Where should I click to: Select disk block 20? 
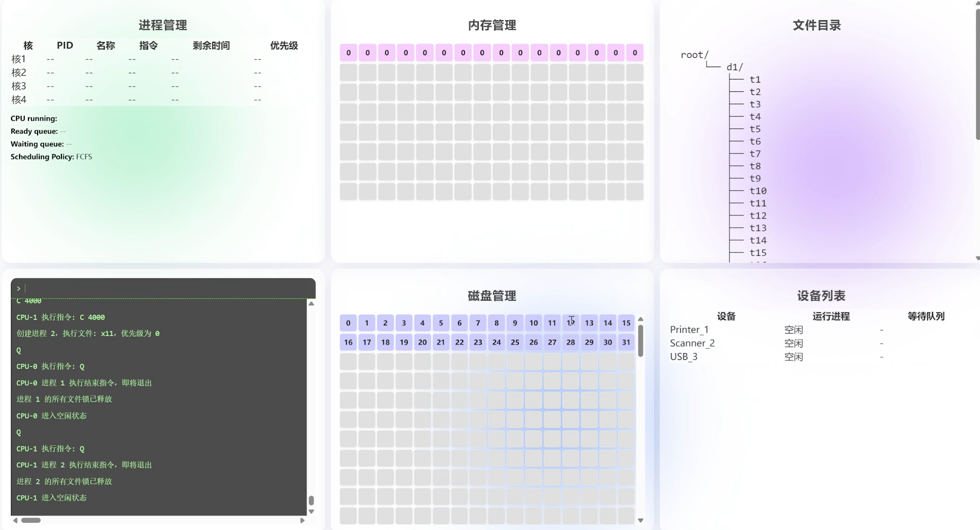pos(422,342)
